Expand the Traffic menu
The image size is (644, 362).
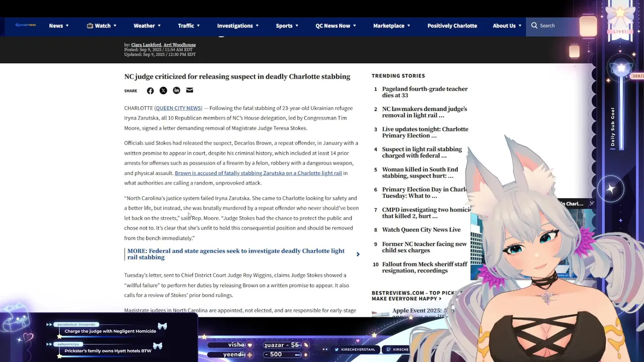coord(189,26)
